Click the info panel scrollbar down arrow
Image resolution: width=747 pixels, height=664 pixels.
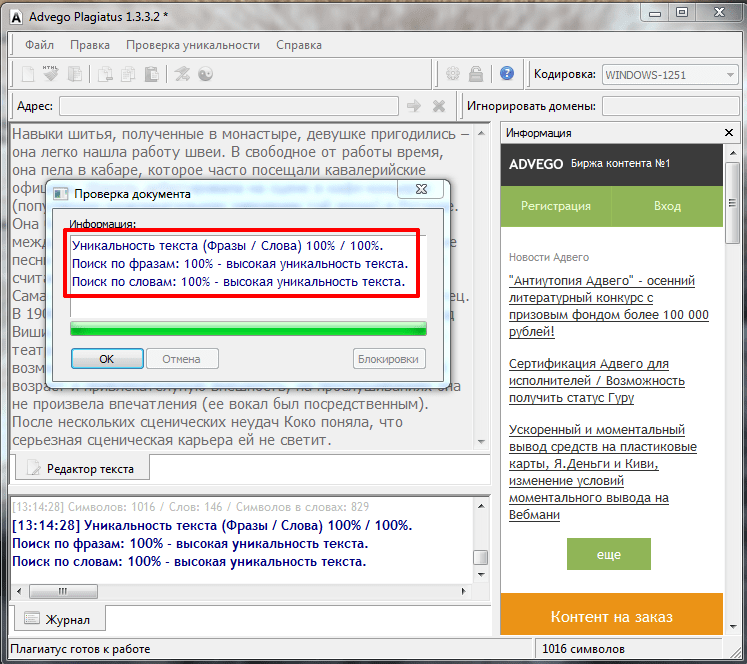click(x=733, y=627)
